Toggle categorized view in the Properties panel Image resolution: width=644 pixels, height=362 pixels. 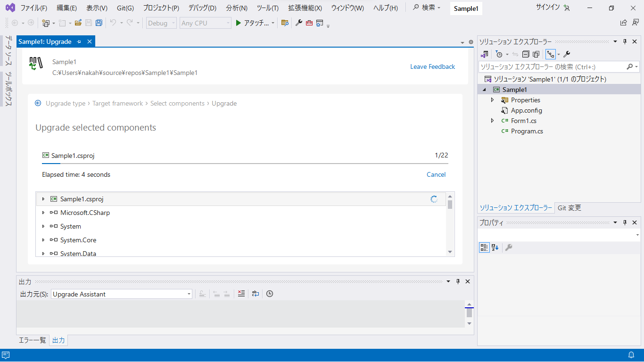click(484, 247)
